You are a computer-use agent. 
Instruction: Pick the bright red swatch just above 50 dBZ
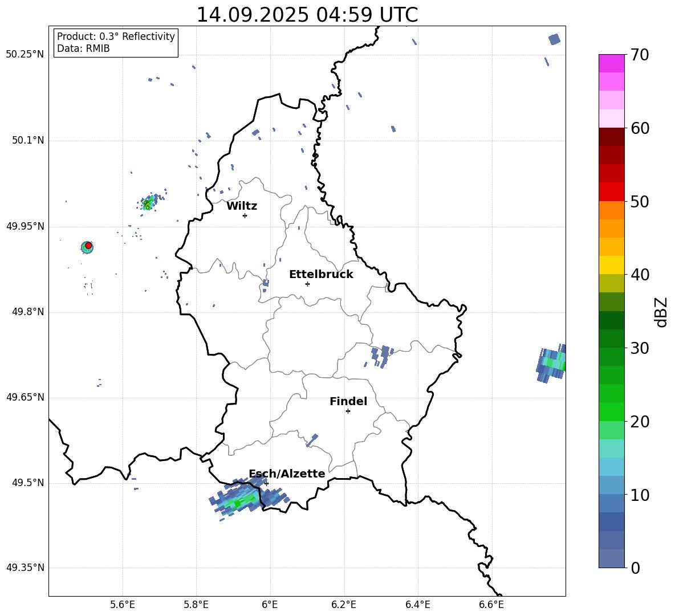click(612, 191)
